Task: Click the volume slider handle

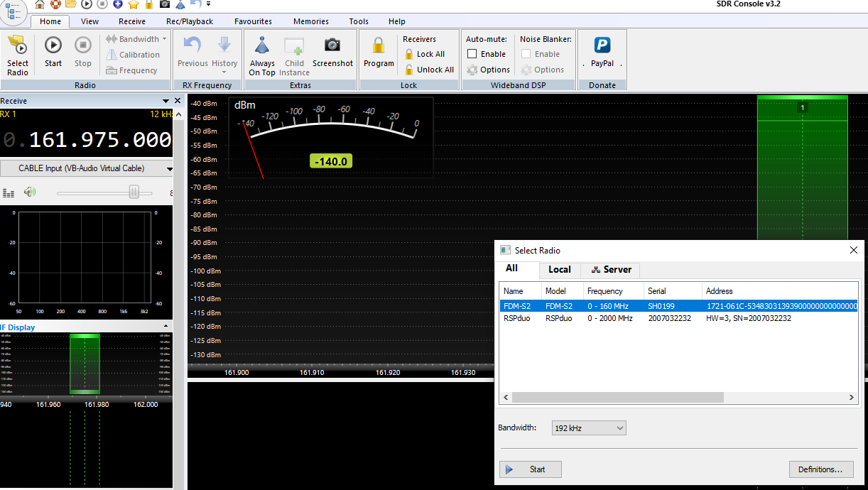Action: point(134,192)
